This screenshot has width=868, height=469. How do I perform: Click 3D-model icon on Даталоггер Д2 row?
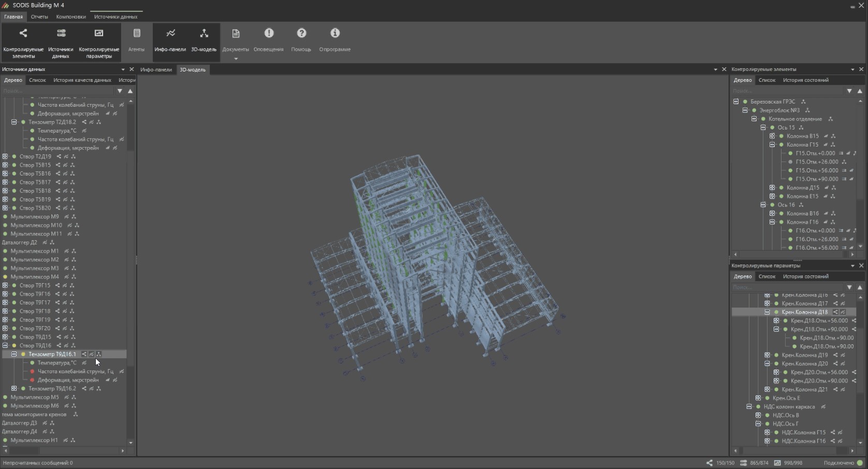pos(52,242)
